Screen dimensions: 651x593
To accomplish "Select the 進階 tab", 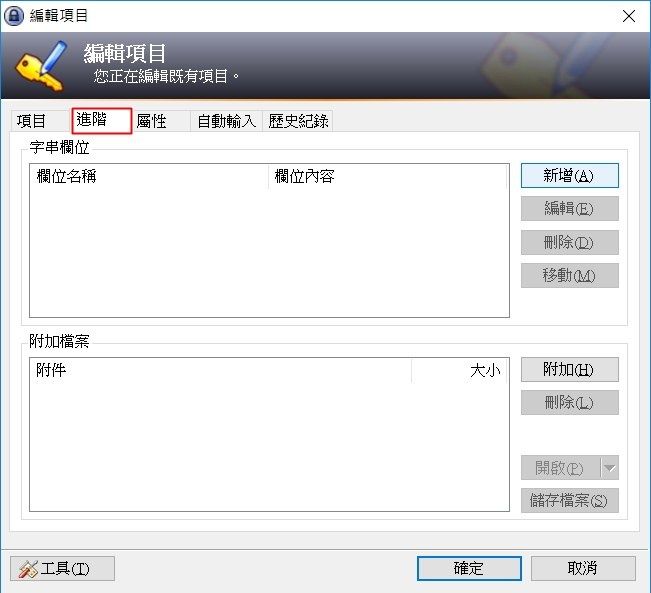I will tap(102, 120).
